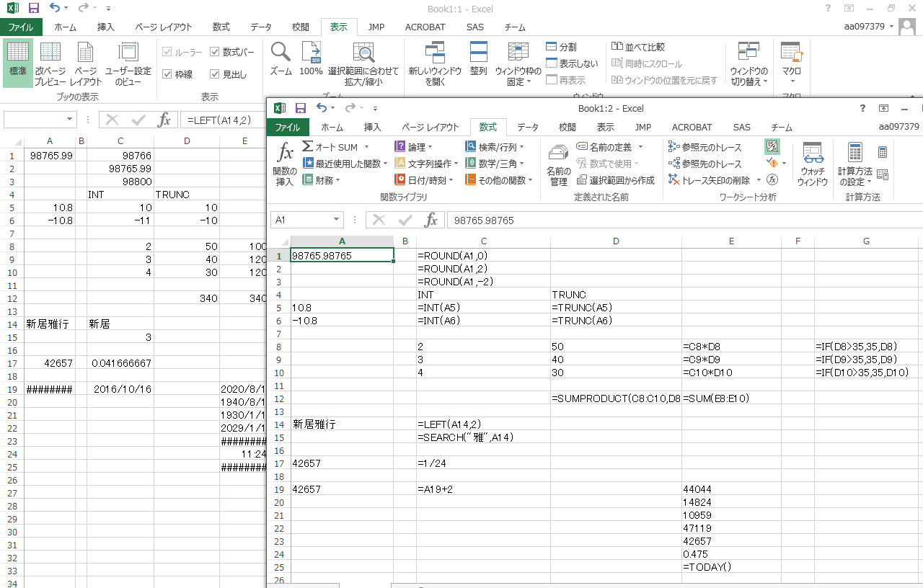Screen dimensions: 923x588
Task: Toggle the 数式バー checkbox
Action: tap(215, 52)
